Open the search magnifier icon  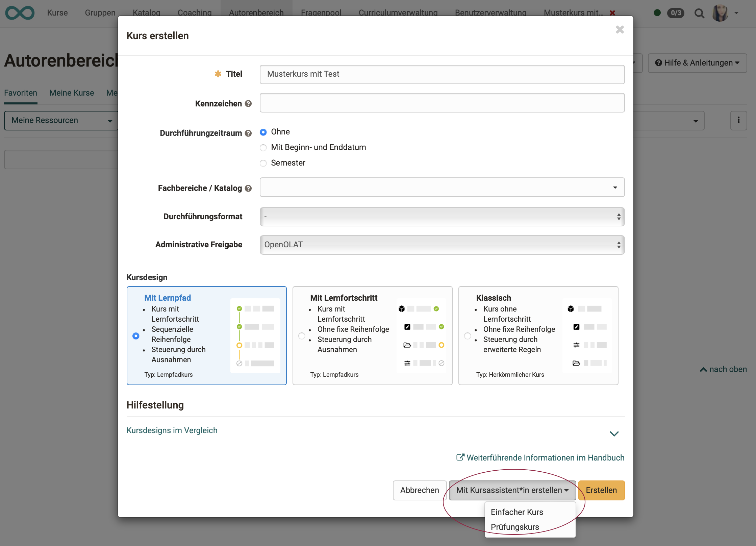[x=699, y=13]
